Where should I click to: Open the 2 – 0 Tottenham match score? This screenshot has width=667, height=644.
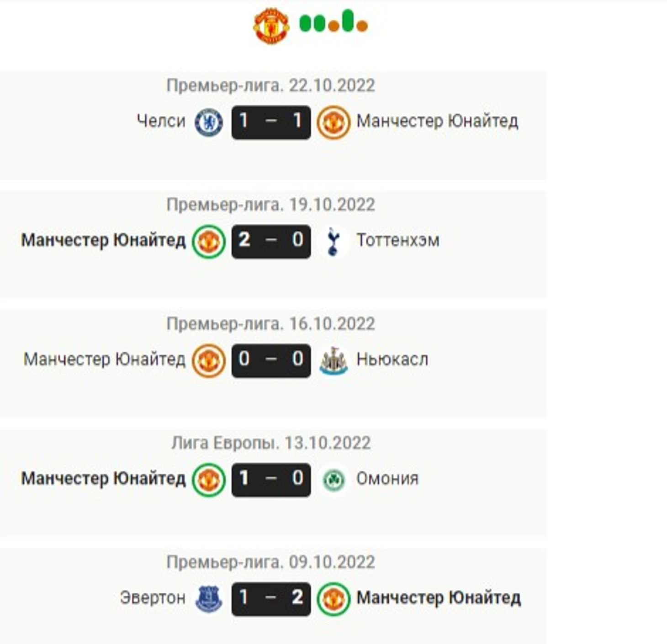pyautogui.click(x=271, y=242)
